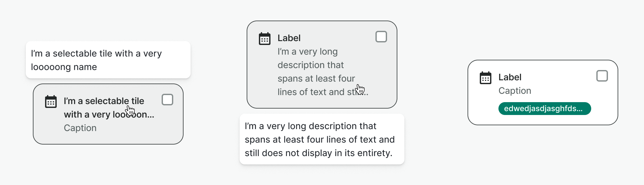This screenshot has height=185, width=644.
Task: Click the 'description that' line in middle tile
Action: pos(310,65)
